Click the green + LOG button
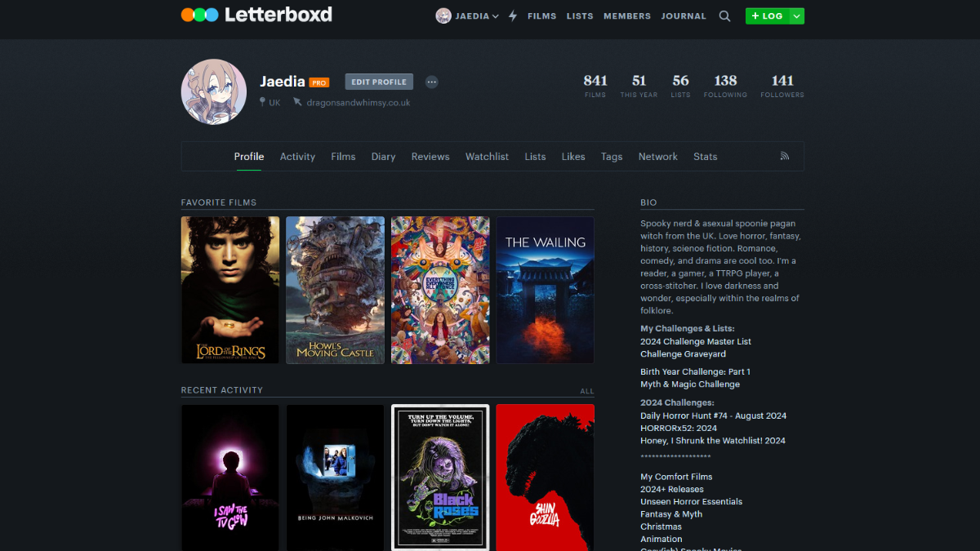The height and width of the screenshot is (551, 980). coord(767,16)
